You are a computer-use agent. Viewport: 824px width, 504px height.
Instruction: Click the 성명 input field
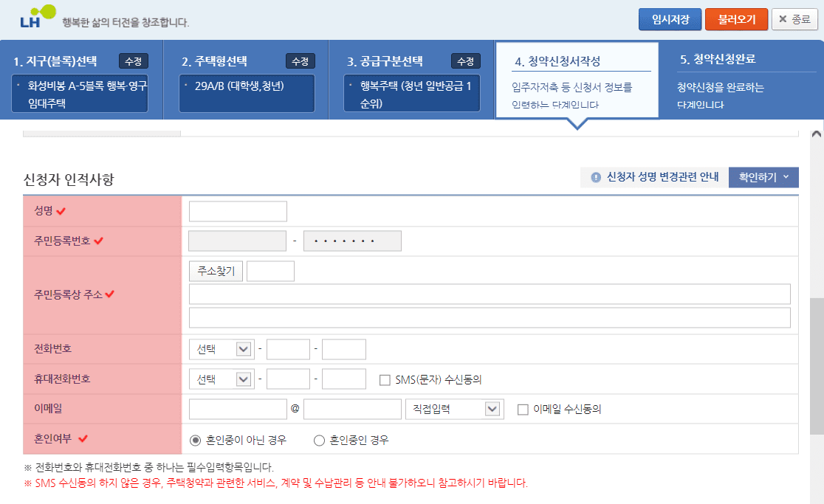tap(238, 212)
